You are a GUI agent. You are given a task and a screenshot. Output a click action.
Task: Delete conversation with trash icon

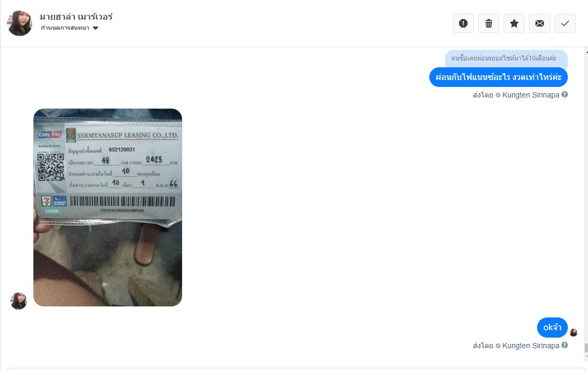point(489,23)
